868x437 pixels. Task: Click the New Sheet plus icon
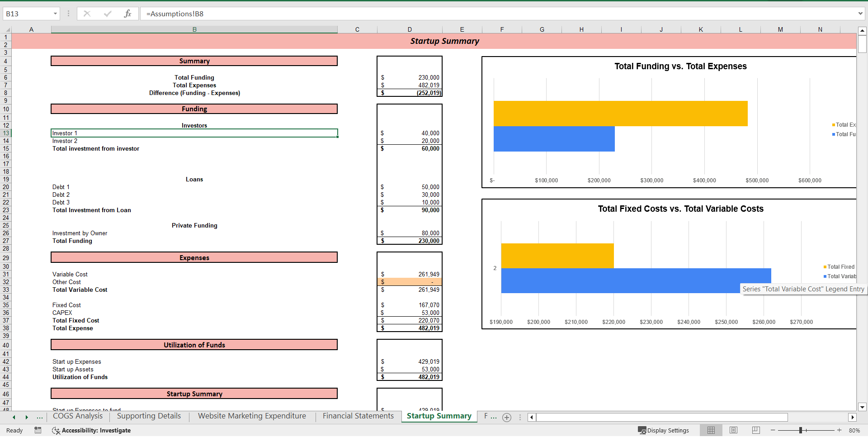click(x=506, y=418)
